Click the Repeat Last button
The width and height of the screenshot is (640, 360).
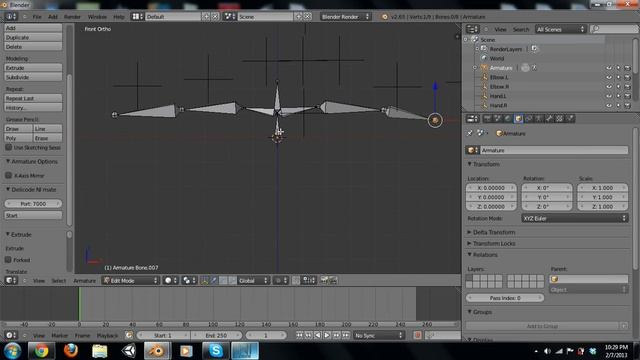[33, 98]
